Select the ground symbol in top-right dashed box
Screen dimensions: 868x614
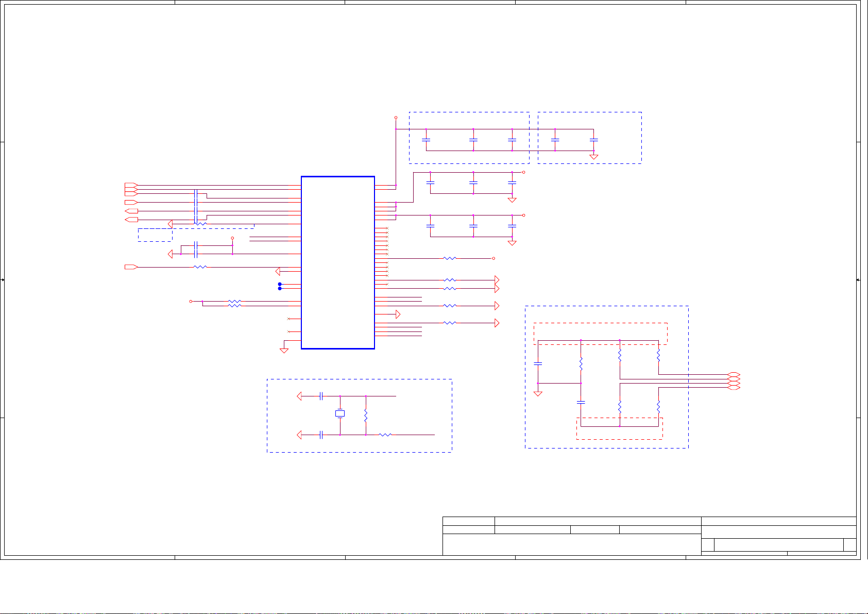[x=593, y=156]
